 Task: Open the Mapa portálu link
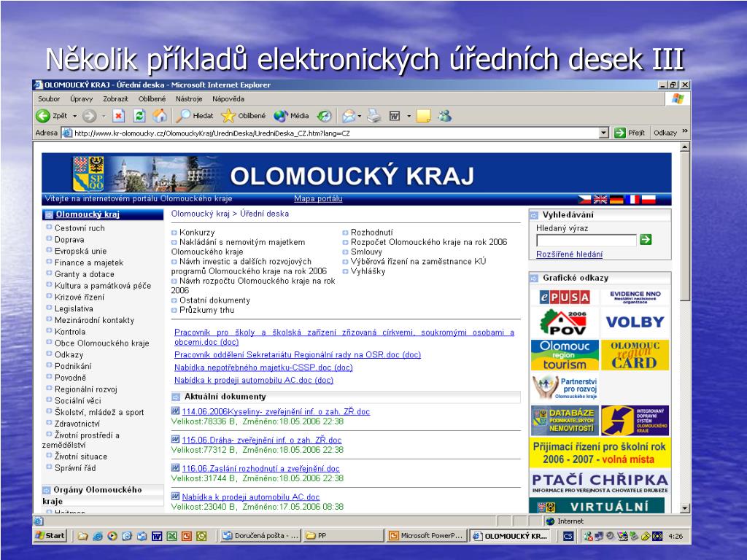[x=318, y=198]
